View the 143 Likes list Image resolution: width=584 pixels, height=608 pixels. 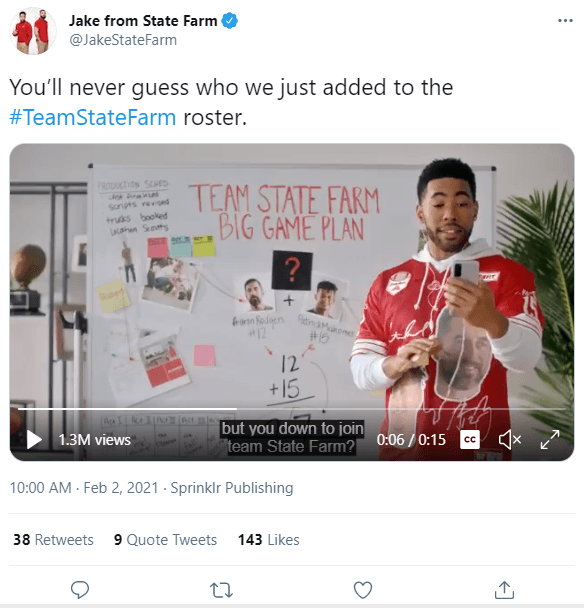(x=269, y=540)
